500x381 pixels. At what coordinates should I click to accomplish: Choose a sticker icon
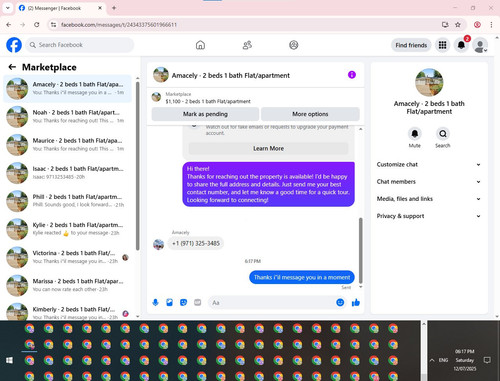pos(183,302)
